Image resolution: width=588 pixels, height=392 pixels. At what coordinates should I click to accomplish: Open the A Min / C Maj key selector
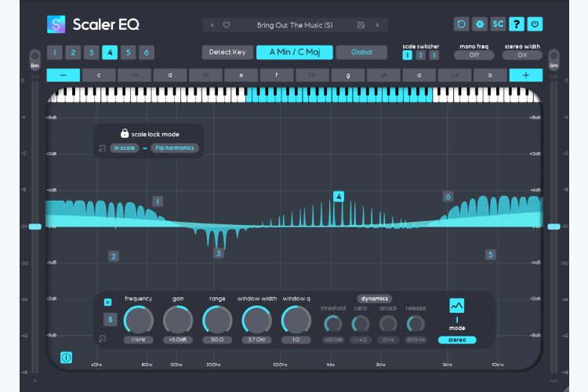(x=295, y=53)
